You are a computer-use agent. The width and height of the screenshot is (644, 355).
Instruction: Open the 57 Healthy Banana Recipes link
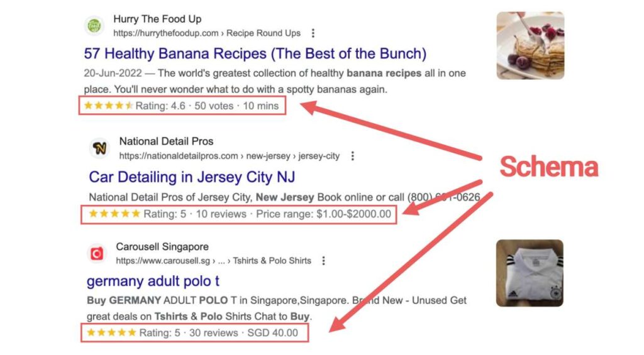[255, 53]
